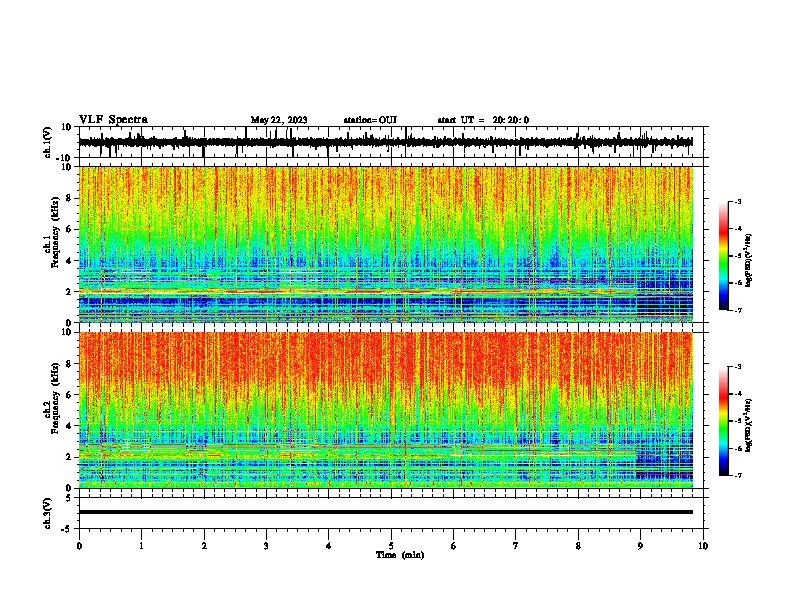The image size is (792, 612).
Task: Click the ch.3 flat black voltage trace
Action: [385, 512]
